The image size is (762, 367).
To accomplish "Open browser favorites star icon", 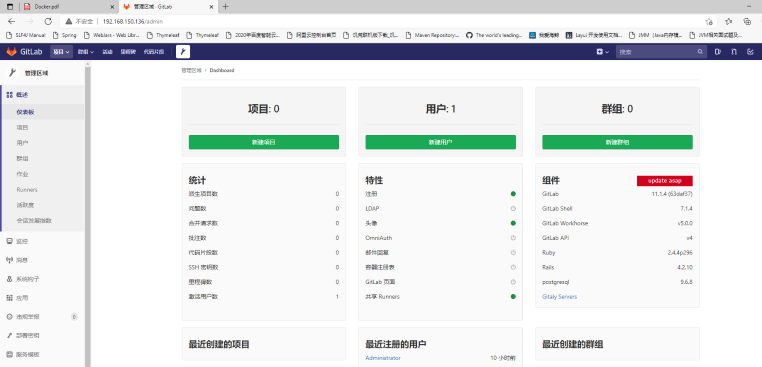I will (728, 21).
